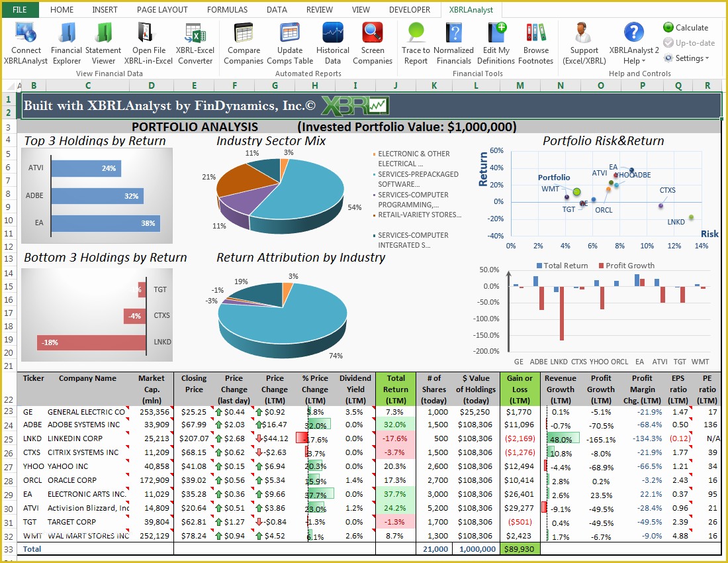Click the Trace to Report tool

415,40
